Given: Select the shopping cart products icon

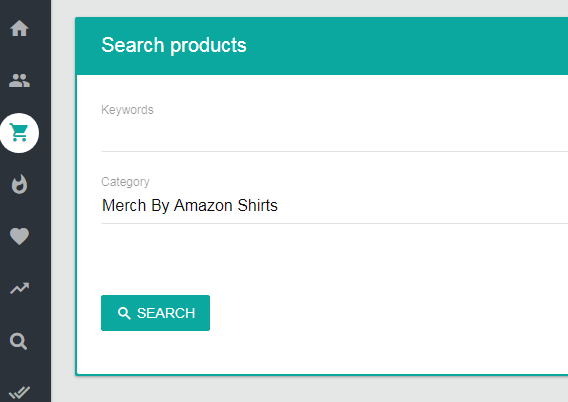Looking at the screenshot, I should [19, 133].
